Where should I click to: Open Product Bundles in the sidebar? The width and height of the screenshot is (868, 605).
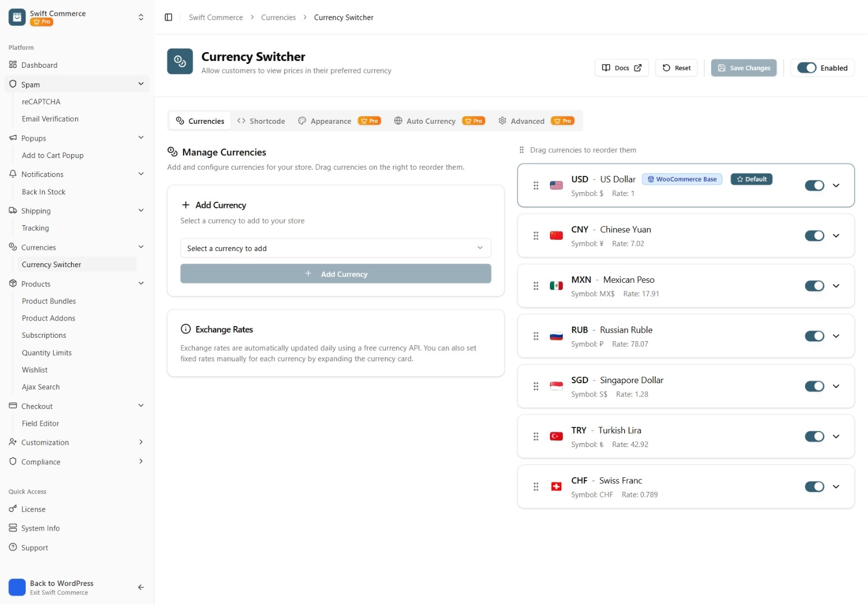pyautogui.click(x=49, y=301)
